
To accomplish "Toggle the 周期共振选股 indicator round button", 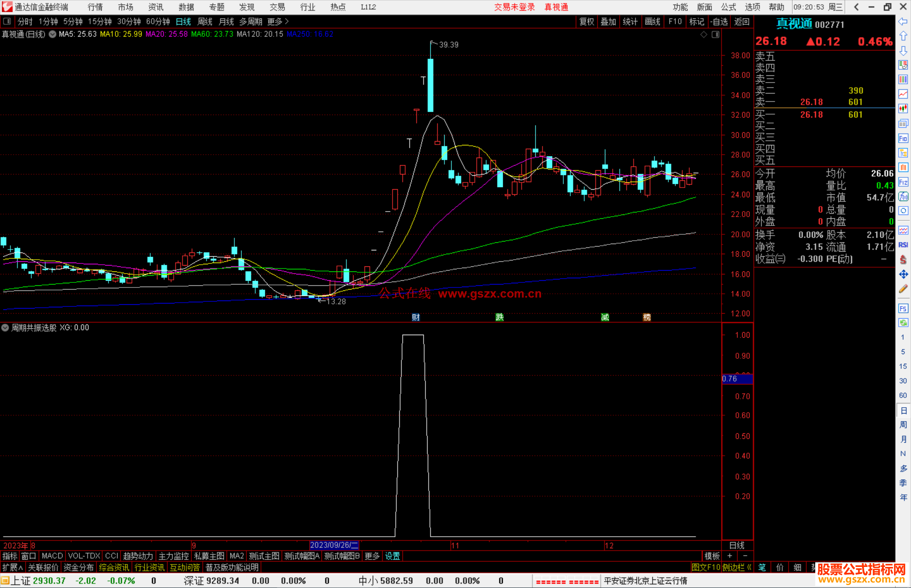I will point(5,328).
